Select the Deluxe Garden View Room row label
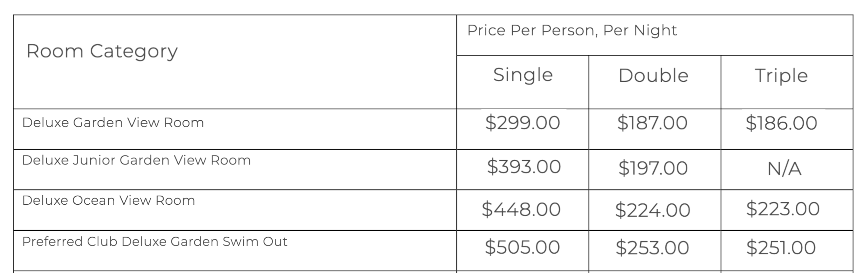Viewport: 868px width, 273px height. 113,122
